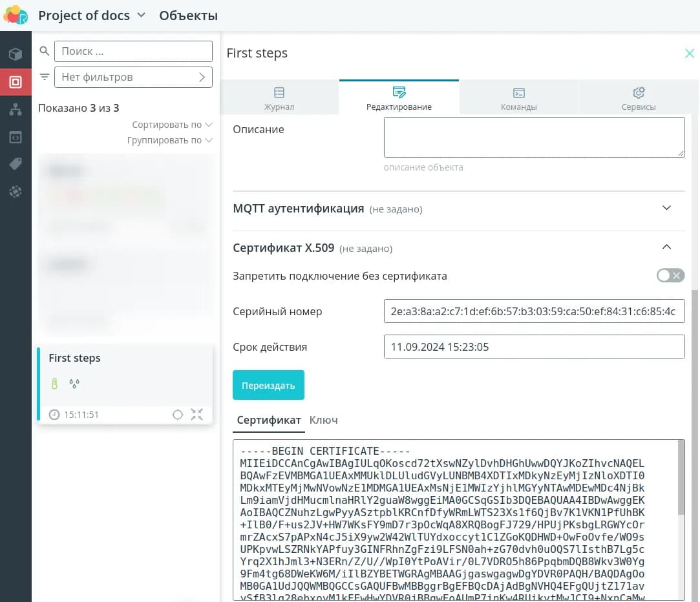Viewport: 700px width, 602px height.
Task: Switch to the Команды tab
Action: click(x=518, y=98)
